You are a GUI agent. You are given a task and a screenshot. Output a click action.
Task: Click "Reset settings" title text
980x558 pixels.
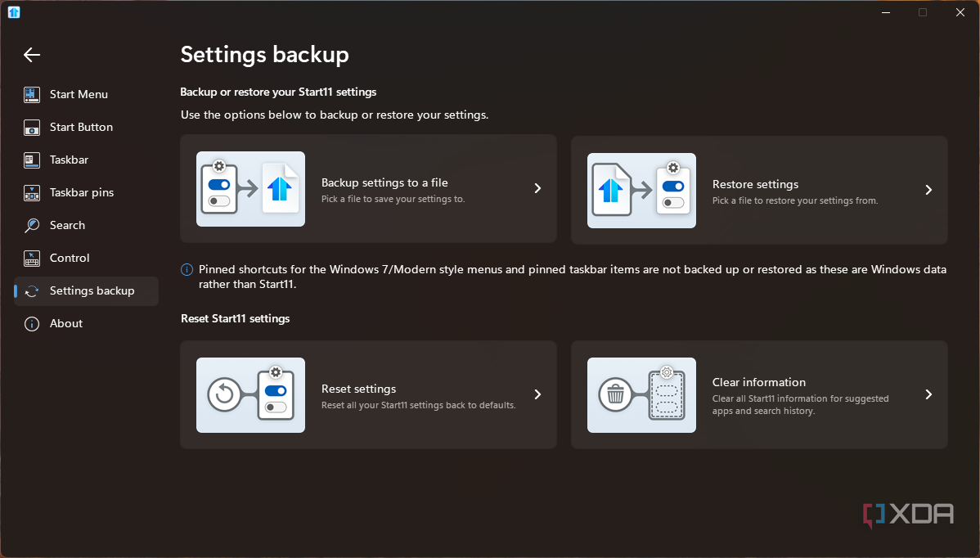click(359, 389)
